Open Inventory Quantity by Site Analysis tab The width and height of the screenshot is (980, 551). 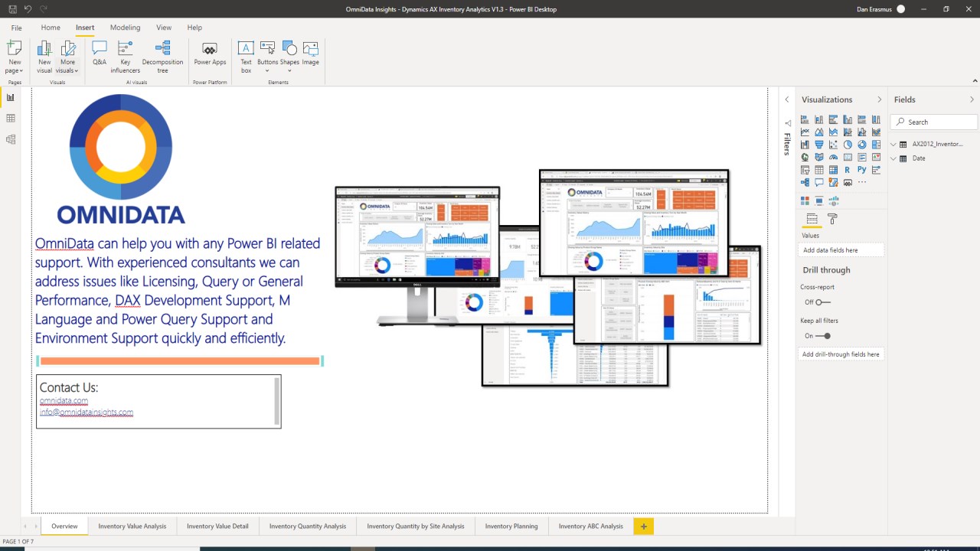click(416, 527)
